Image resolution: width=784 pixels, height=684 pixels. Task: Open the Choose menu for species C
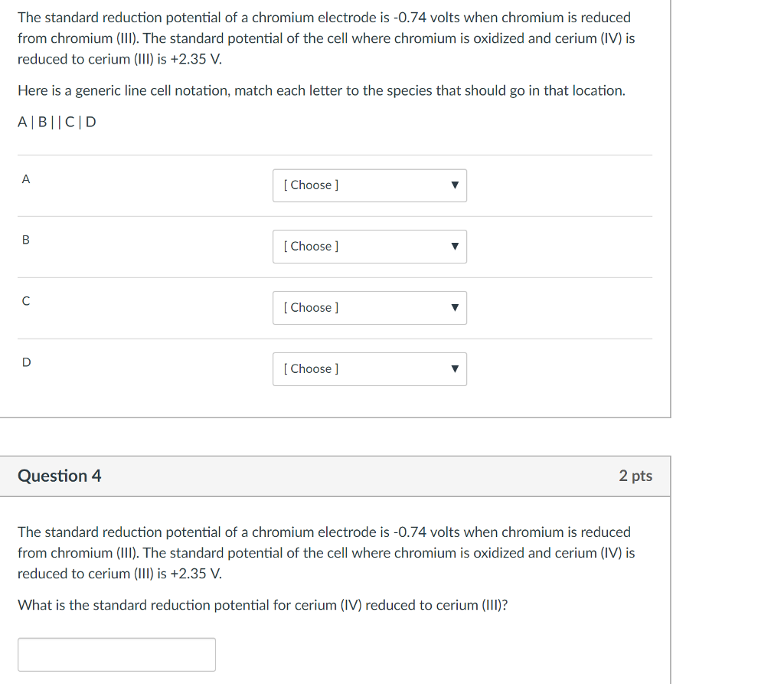point(370,308)
